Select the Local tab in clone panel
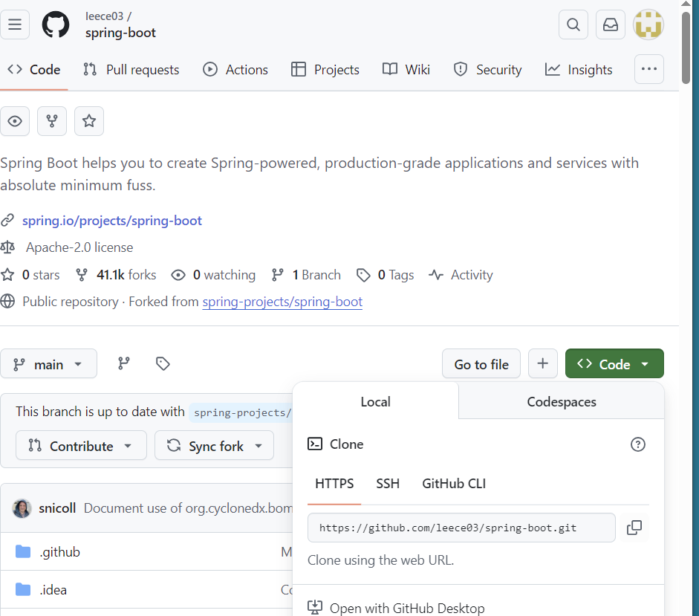 click(375, 401)
